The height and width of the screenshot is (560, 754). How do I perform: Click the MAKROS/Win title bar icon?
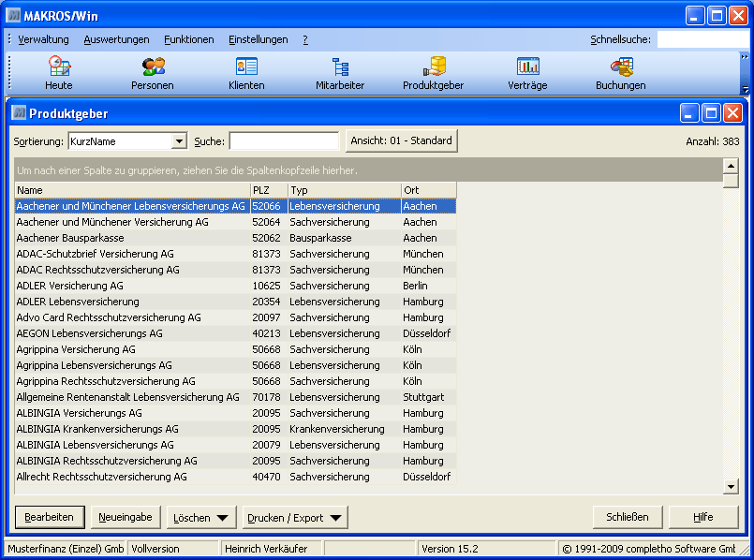pyautogui.click(x=13, y=15)
